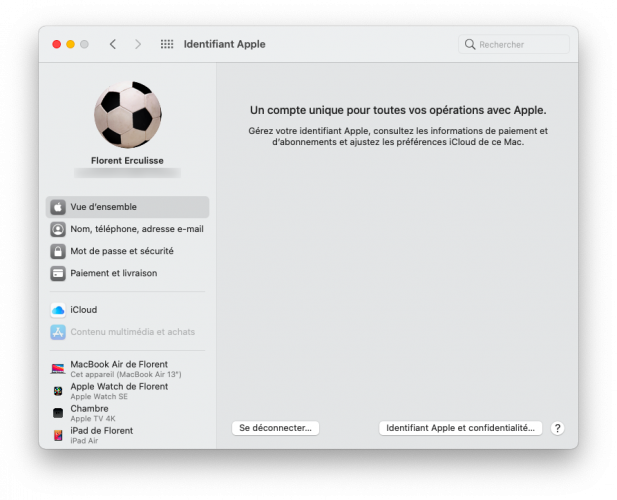
Task: Click the iCloud cloud icon
Action: (x=58, y=310)
